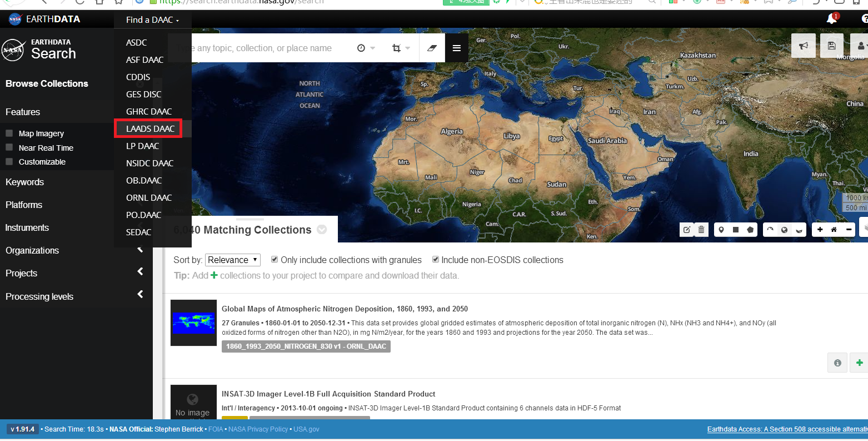The height and width of the screenshot is (441, 868).
Task: Open Global Maps of Atmospheric Nitrogen Deposition
Action: 345,309
